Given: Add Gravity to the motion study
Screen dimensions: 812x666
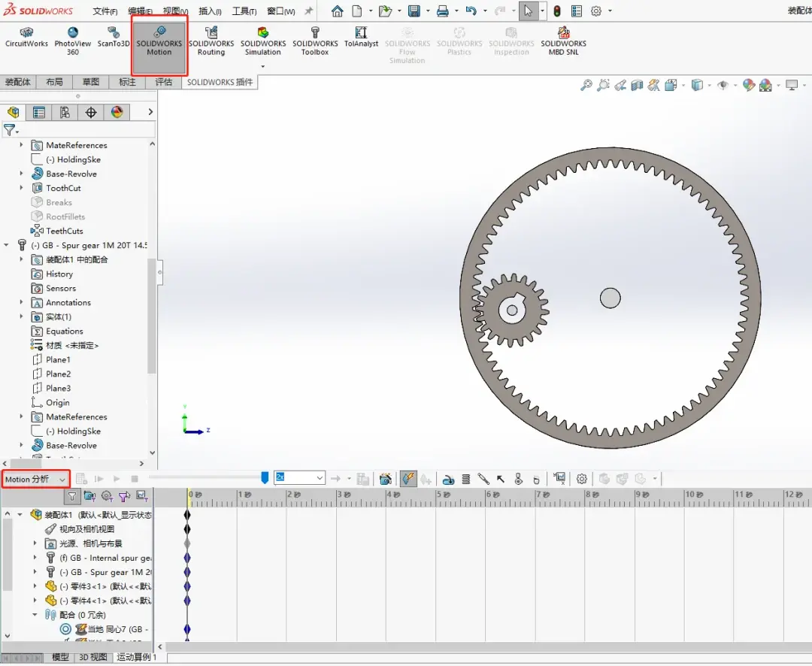Looking at the screenshot, I should (537, 480).
